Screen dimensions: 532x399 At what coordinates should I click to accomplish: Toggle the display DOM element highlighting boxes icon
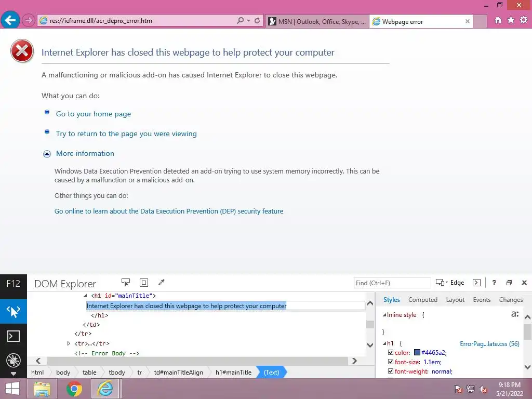[144, 283]
